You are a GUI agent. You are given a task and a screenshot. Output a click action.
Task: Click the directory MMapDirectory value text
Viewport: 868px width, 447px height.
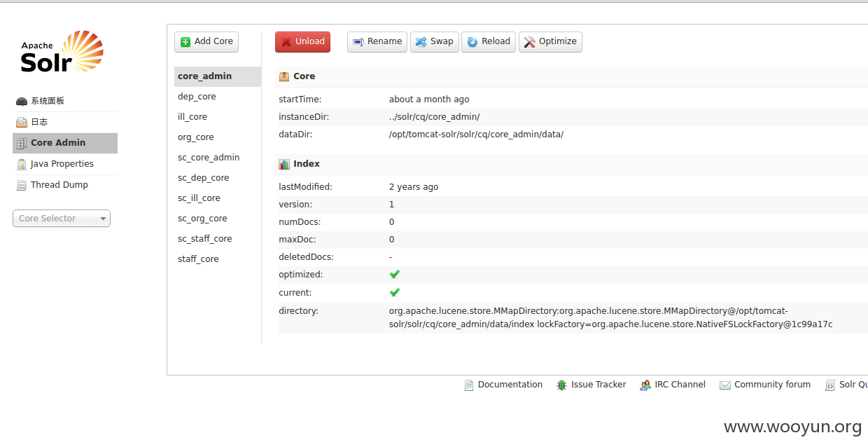point(611,317)
